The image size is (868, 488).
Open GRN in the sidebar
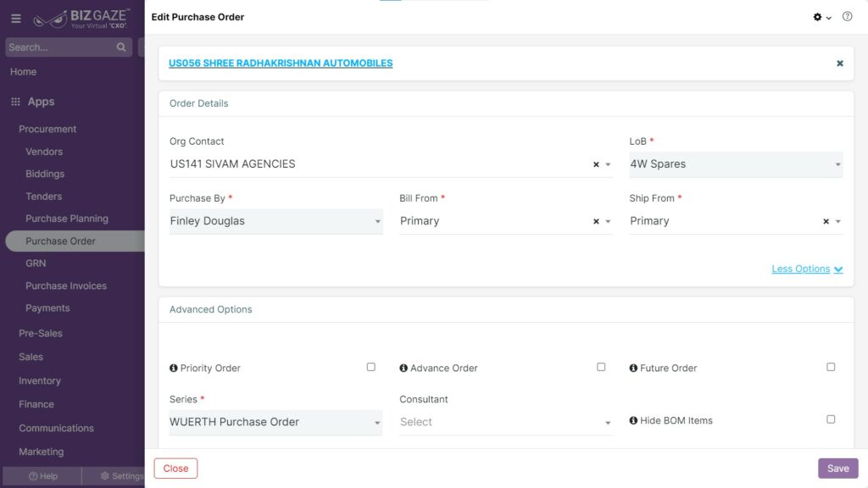[36, 263]
